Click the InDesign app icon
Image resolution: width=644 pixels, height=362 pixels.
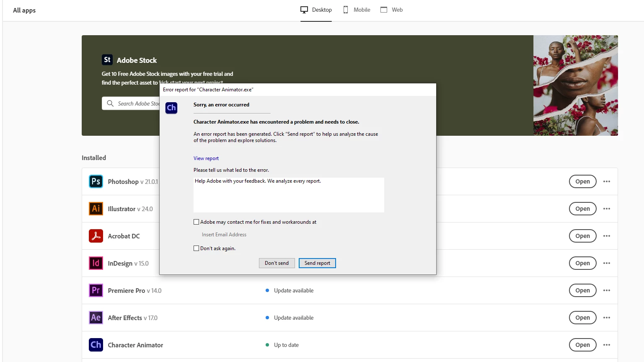click(96, 263)
